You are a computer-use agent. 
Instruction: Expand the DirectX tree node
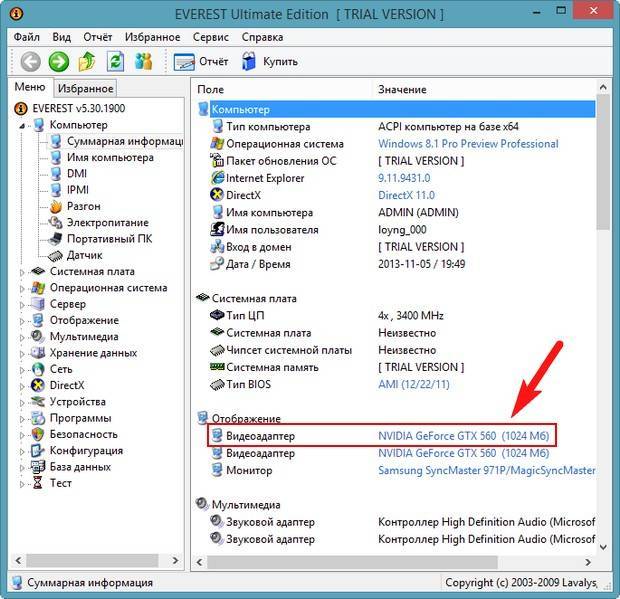(x=22, y=386)
